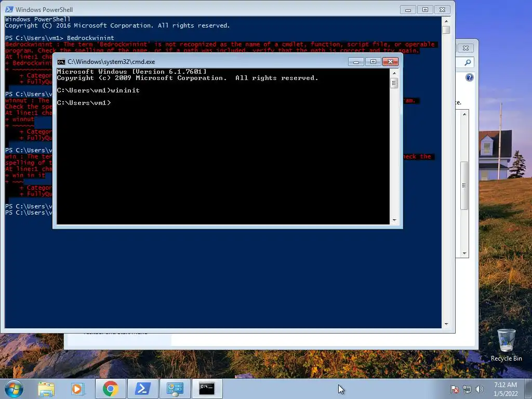The width and height of the screenshot is (532, 399).
Task: Open Google Chrome from the taskbar
Action: coord(110,389)
